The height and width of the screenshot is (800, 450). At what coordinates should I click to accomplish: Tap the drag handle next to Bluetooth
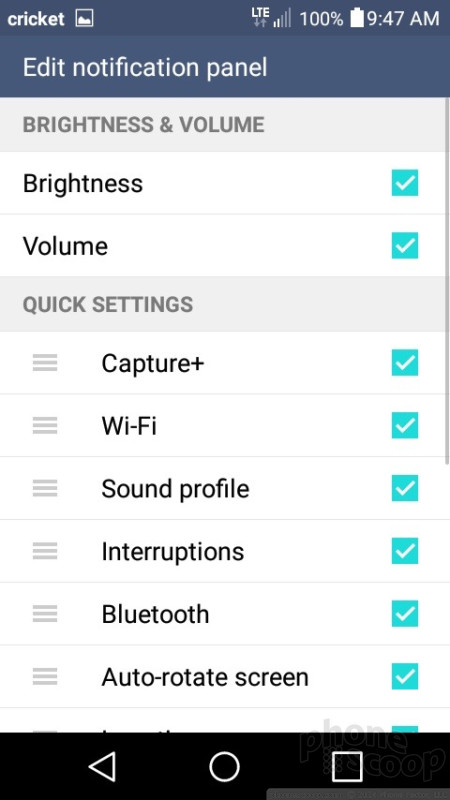point(45,614)
